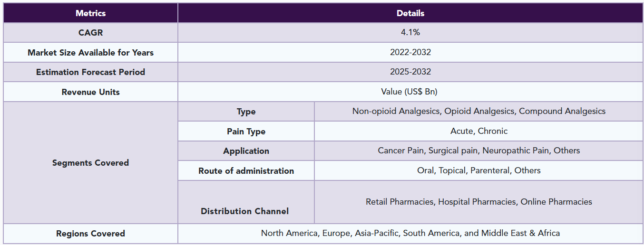The image size is (644, 245).
Task: Select the Pain Type segment label
Action: (x=246, y=132)
